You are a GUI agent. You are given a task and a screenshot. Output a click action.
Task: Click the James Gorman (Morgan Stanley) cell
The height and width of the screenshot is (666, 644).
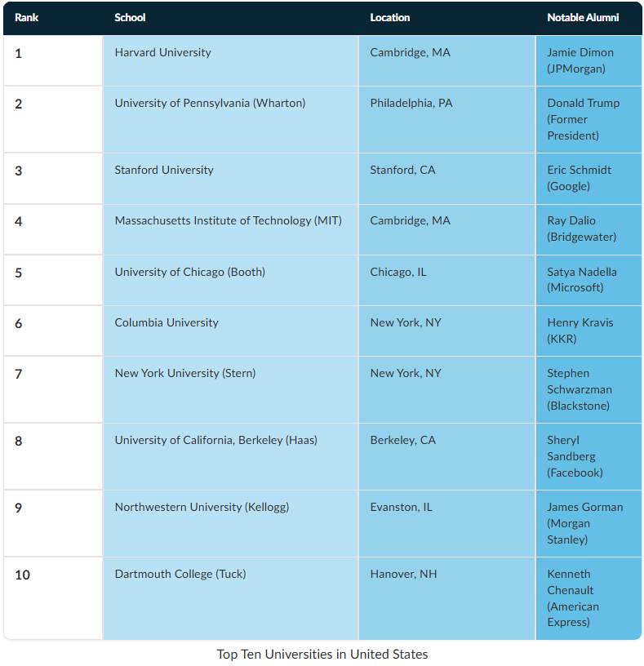(x=588, y=523)
